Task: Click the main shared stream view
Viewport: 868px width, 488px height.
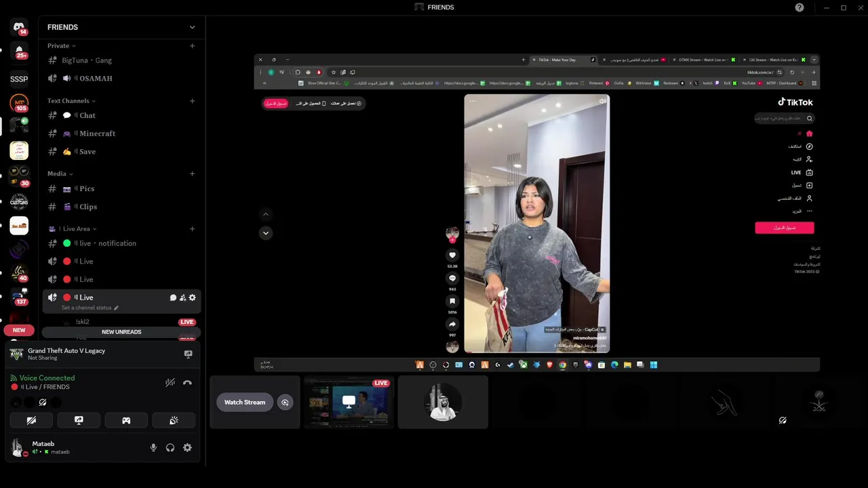Action: (x=536, y=213)
